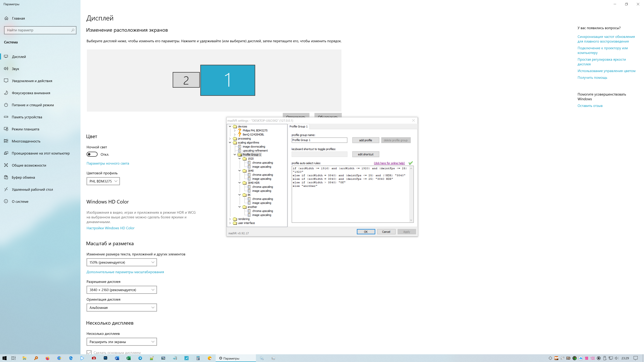Open the Power and sleep section

[x=33, y=105]
